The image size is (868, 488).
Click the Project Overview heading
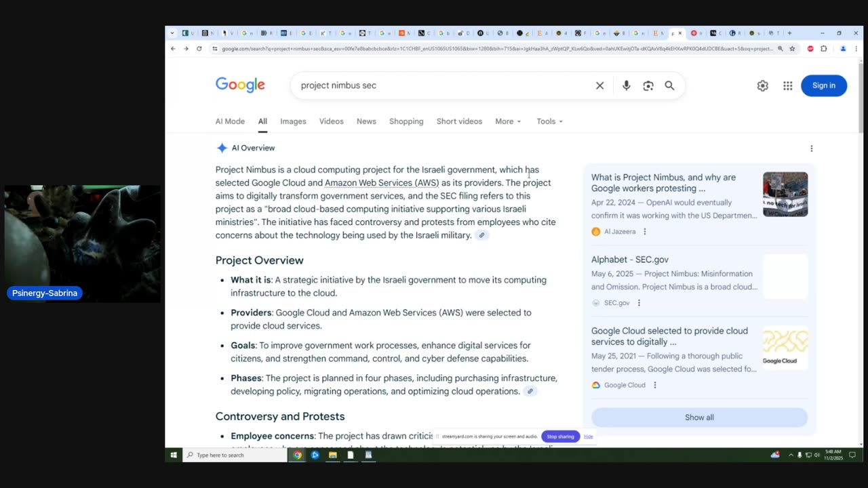pyautogui.click(x=259, y=260)
